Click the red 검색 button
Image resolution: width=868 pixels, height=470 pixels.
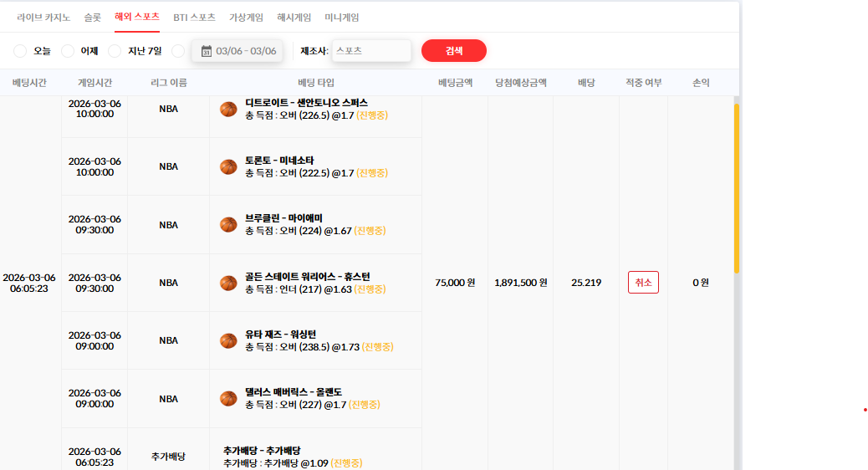pos(454,51)
